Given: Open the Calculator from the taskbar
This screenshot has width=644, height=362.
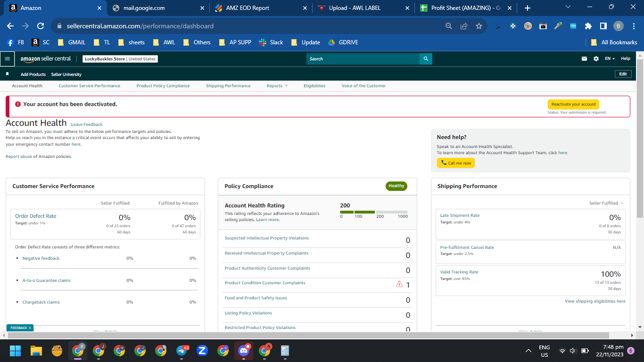Looking at the screenshot, I should (x=285, y=351).
